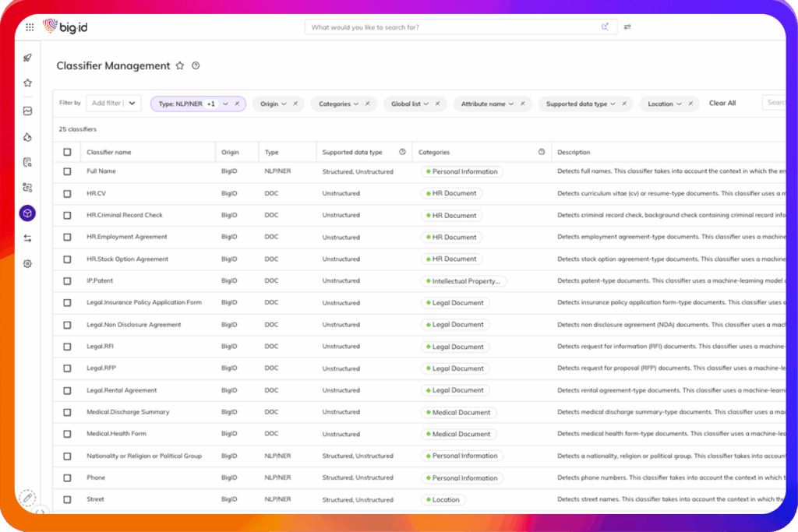Open the Legal.Non Disclosure Agreement classifier
This screenshot has height=532, width=798.
(133, 325)
